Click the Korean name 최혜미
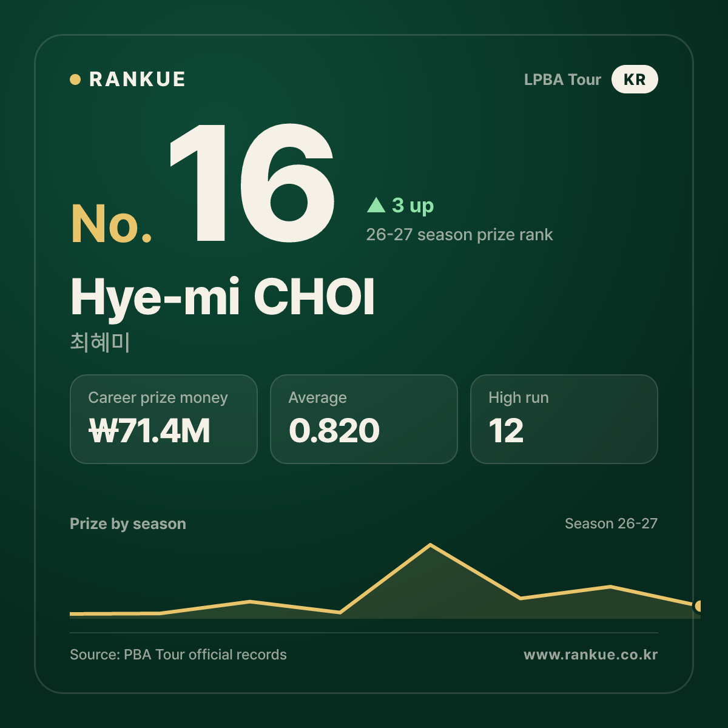The width and height of the screenshot is (728, 728). pos(100,342)
